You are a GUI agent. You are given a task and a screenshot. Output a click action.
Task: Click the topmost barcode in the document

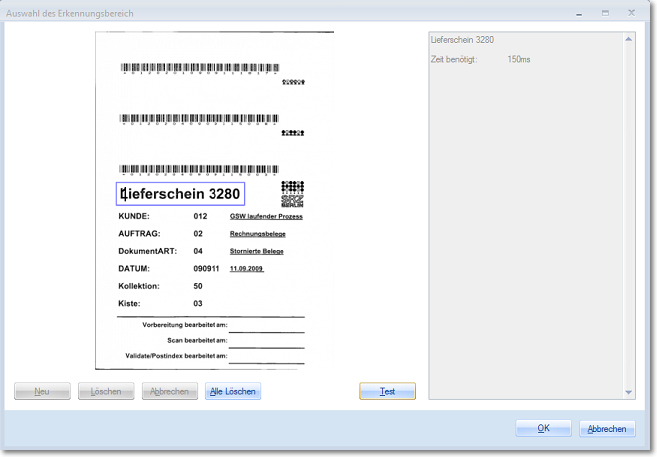200,69
